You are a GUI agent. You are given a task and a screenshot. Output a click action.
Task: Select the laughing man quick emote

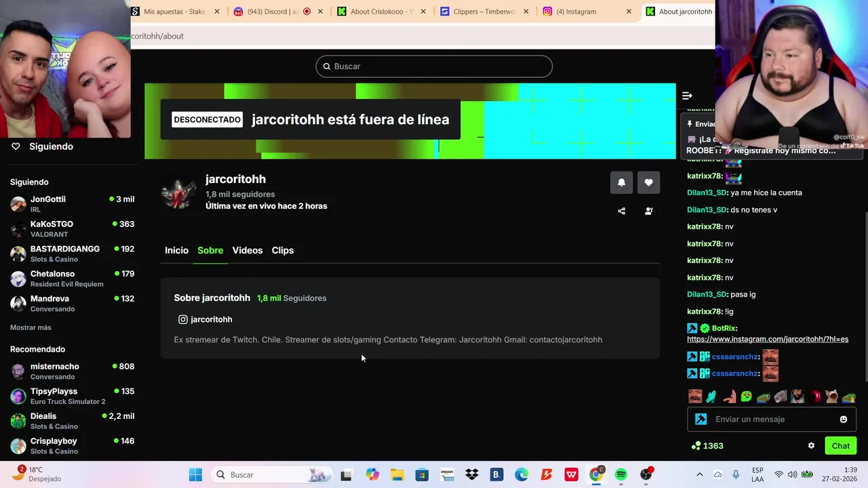click(x=695, y=396)
